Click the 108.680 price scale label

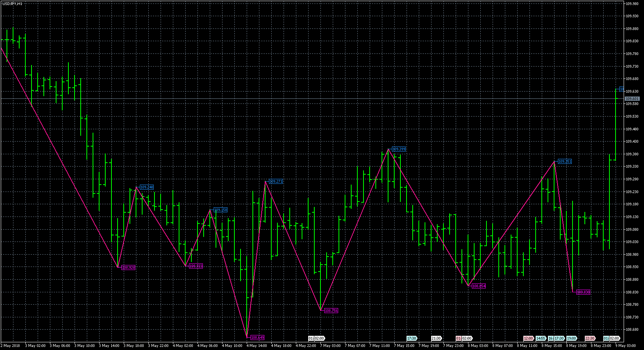632,330
